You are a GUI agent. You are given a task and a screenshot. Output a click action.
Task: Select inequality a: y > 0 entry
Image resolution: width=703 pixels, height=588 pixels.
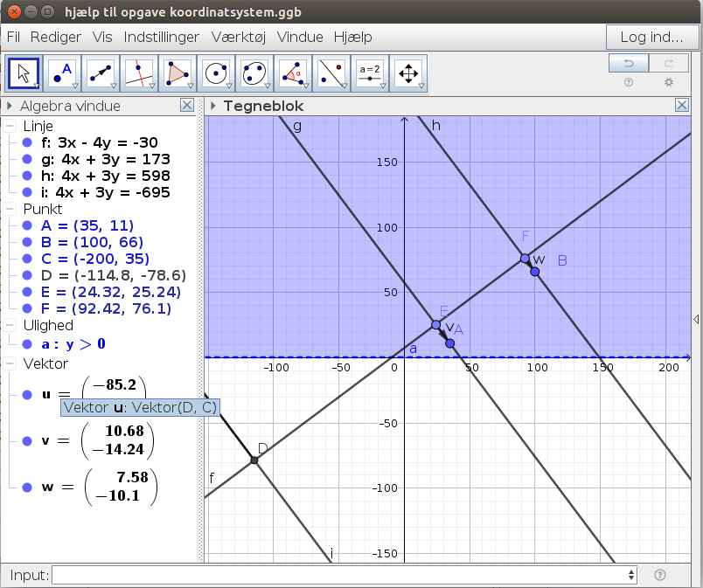tap(73, 344)
